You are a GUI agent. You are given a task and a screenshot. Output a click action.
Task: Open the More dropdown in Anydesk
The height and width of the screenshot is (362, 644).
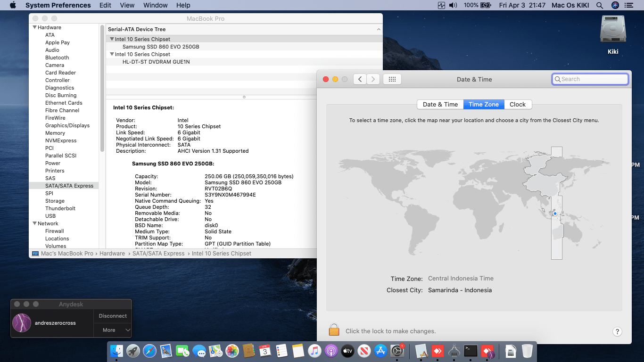[x=113, y=330]
